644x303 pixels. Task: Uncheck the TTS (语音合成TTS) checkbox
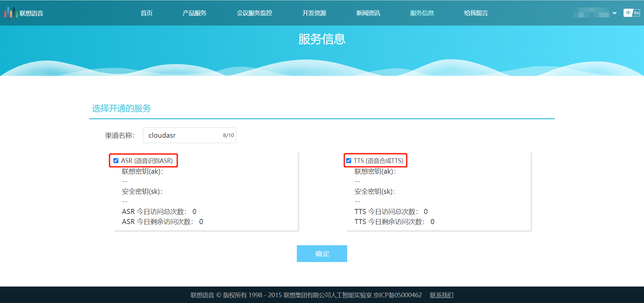tap(349, 161)
